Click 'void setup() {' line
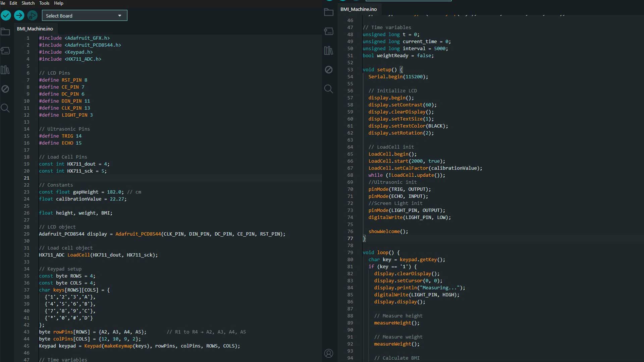The width and height of the screenshot is (644, 362). pos(383,70)
